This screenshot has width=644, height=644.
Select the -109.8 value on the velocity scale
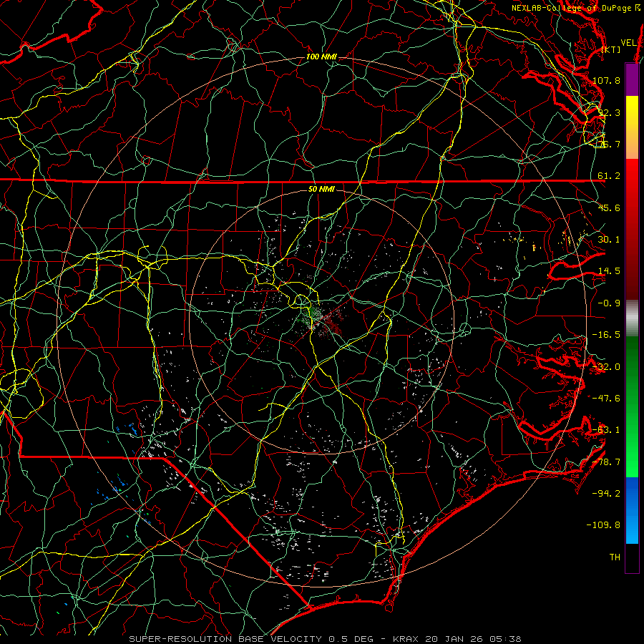(604, 525)
